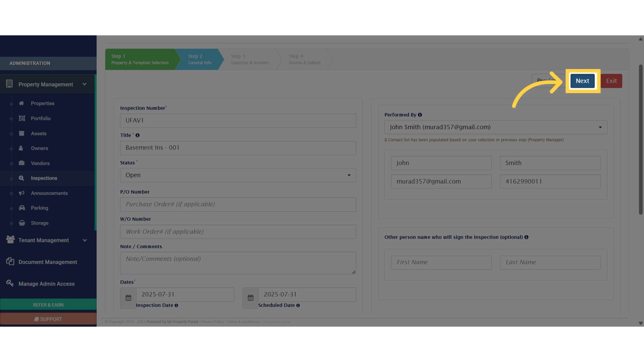Image resolution: width=644 pixels, height=362 pixels.
Task: Click the Note / Comments textarea
Action: click(x=238, y=263)
